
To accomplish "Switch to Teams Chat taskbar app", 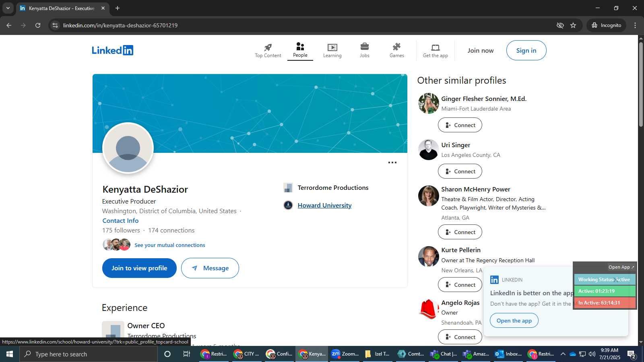I will click(444, 354).
